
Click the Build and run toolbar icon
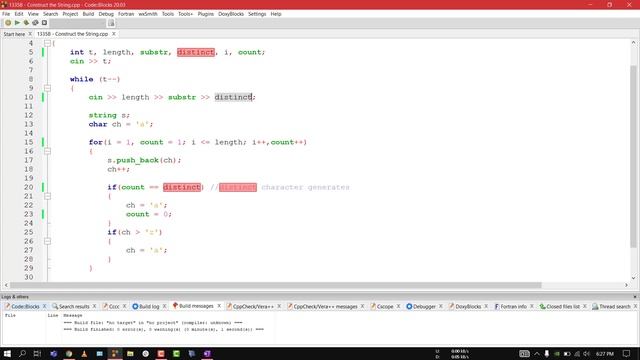(x=26, y=23)
